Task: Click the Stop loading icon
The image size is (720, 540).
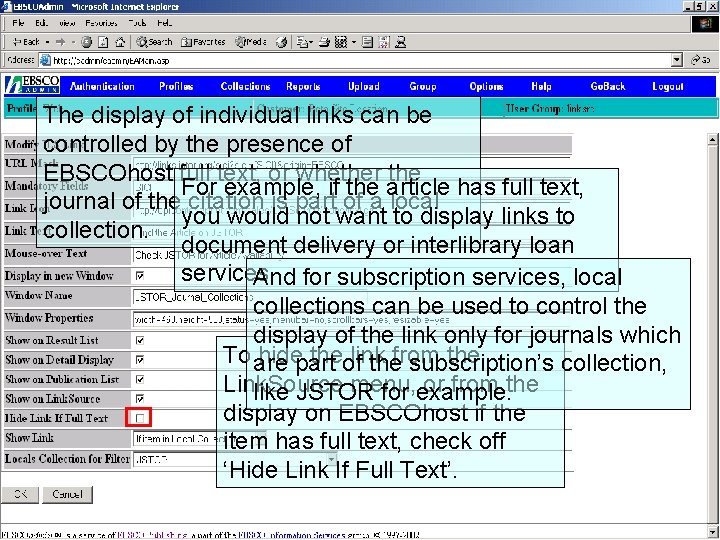Action: click(x=86, y=42)
